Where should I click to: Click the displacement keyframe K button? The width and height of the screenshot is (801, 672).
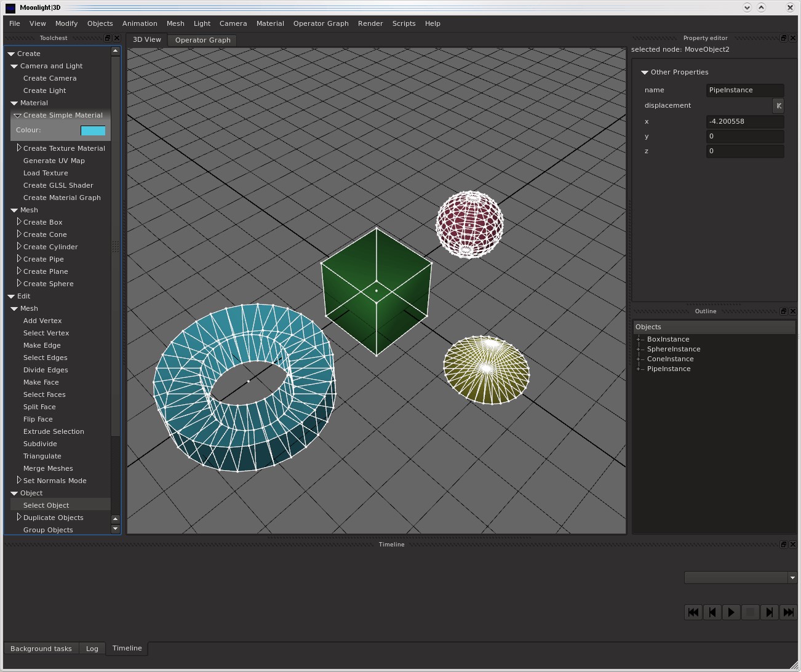[778, 106]
